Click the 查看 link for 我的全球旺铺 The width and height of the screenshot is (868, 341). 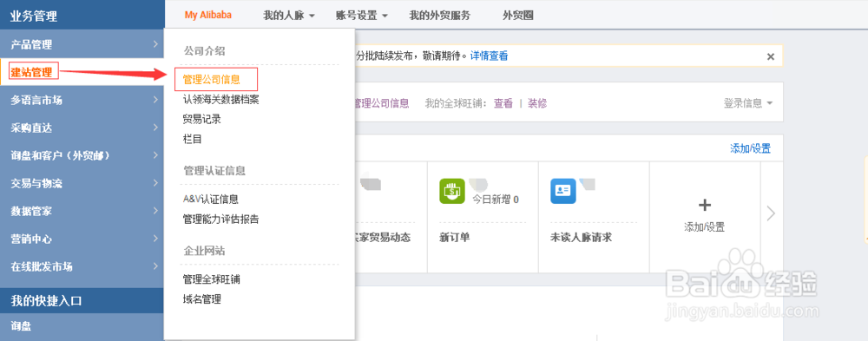click(x=503, y=103)
